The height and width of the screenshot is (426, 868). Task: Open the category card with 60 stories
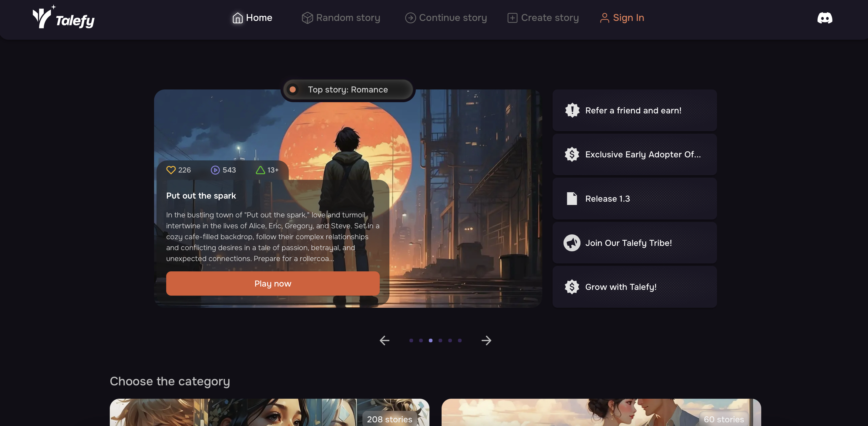click(601, 413)
